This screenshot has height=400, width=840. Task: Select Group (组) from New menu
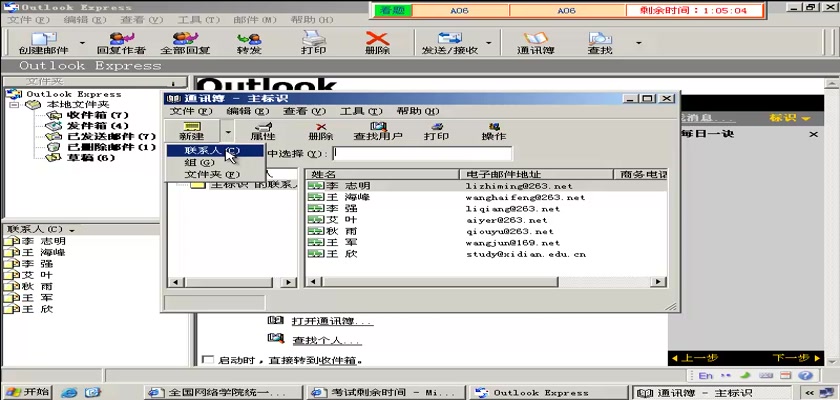click(215, 163)
